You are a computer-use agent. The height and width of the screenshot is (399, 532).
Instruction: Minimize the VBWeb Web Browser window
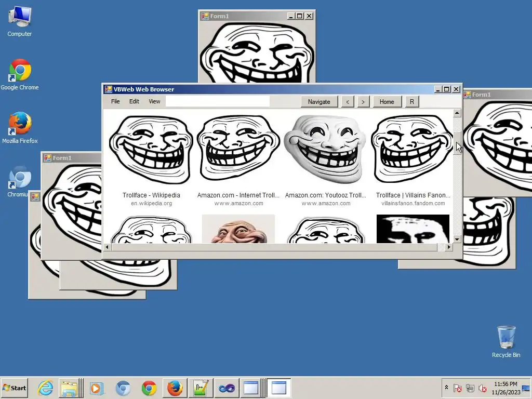(x=438, y=89)
